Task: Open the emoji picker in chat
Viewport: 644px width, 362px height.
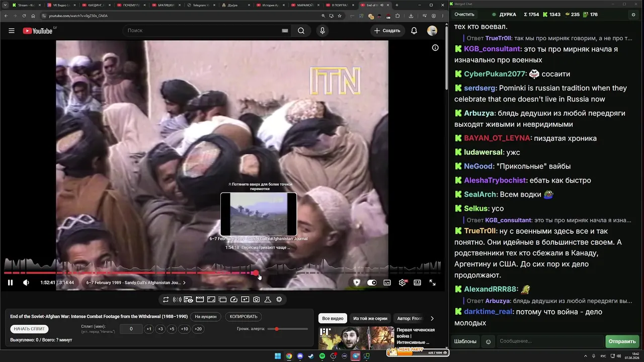Action: coord(488,341)
